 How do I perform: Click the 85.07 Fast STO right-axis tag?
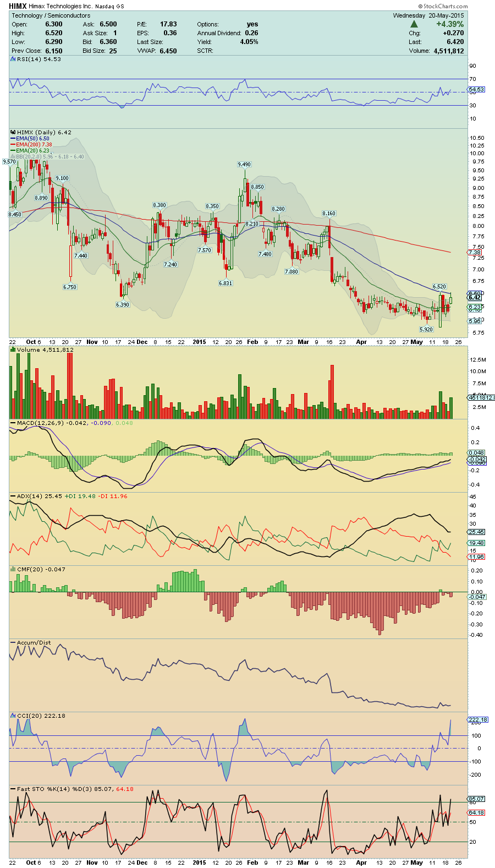(x=476, y=799)
